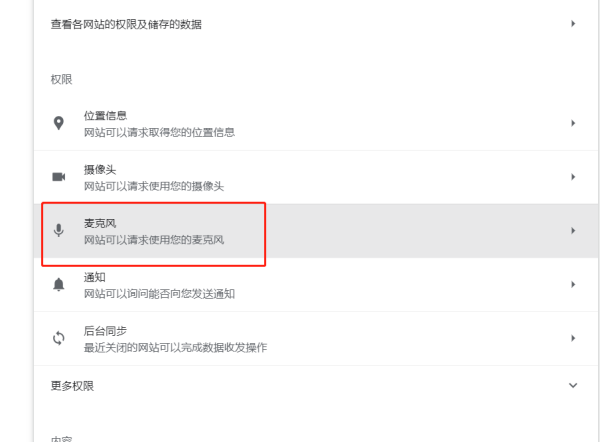Click 查看各网站的权限及储存的数据 text
This screenshot has height=442, width=600.
pos(126,23)
